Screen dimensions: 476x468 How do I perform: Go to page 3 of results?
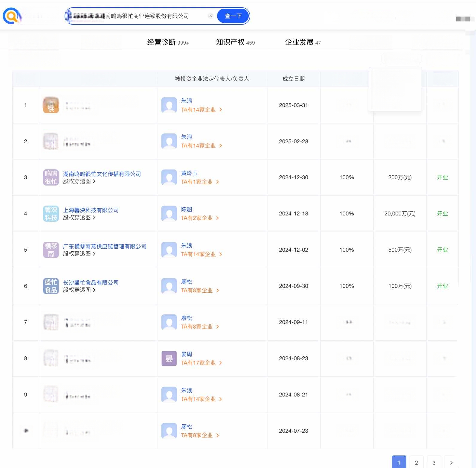coord(434,462)
